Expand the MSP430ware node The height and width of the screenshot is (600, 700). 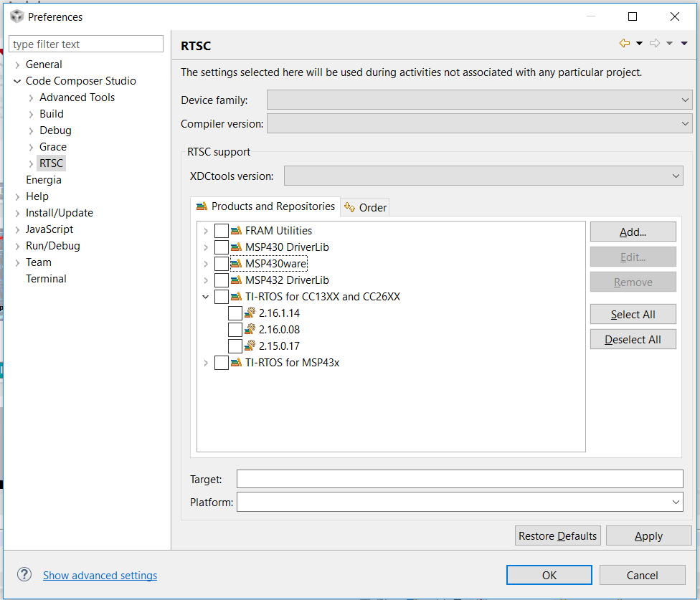point(206,264)
